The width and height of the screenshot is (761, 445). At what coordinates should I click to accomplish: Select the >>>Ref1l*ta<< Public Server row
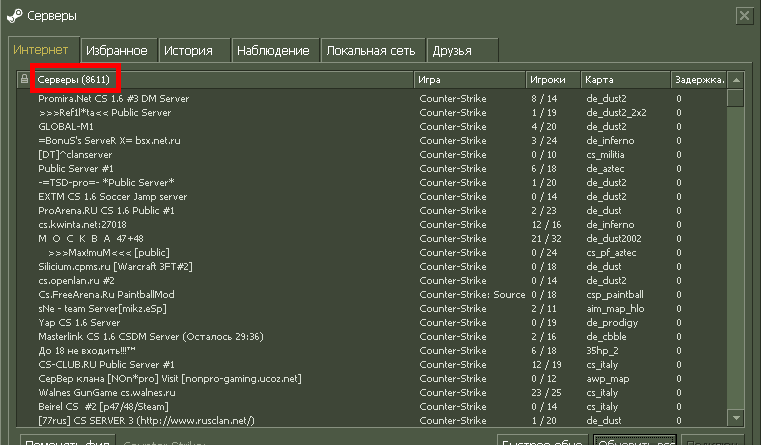pyautogui.click(x=372, y=113)
